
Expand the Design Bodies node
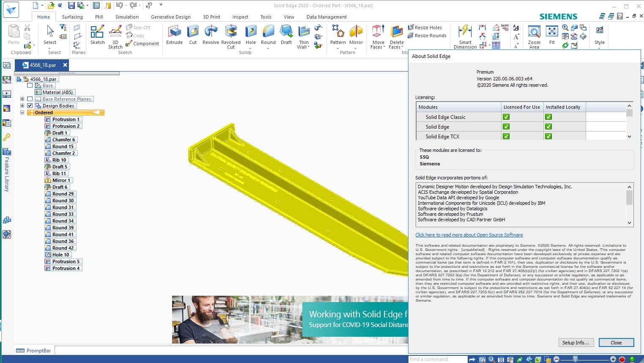[x=22, y=106]
